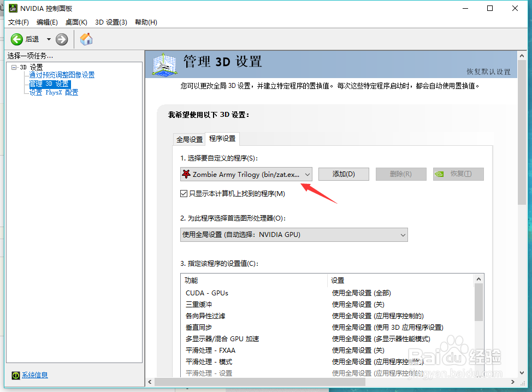Click settings list scroll up arrow
Image resolution: width=532 pixels, height=392 pixels.
click(478, 279)
